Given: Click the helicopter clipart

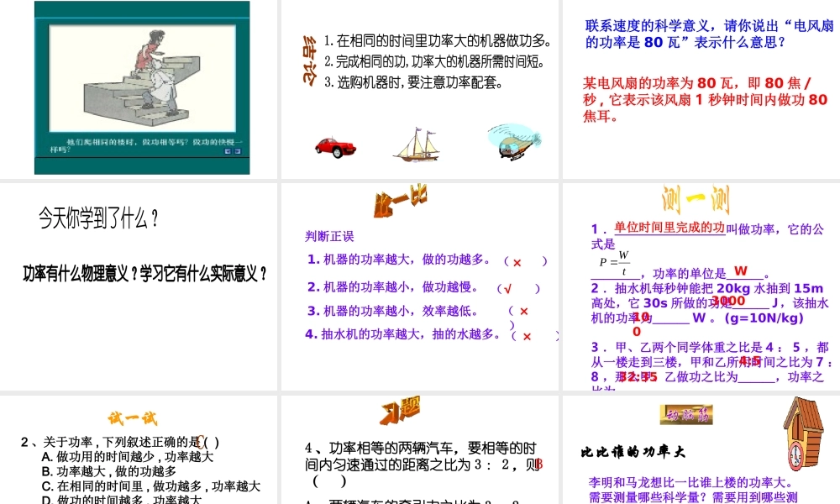Looking at the screenshot, I should point(514,142).
